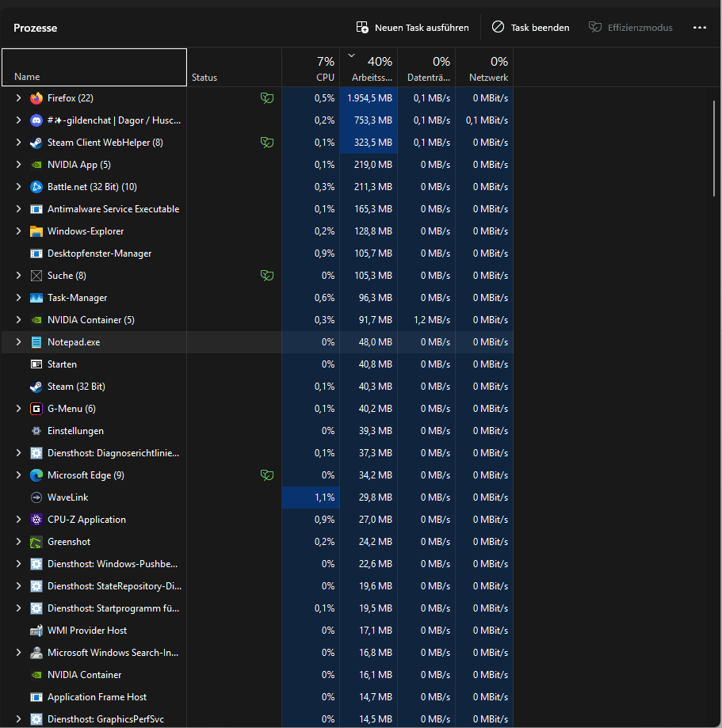Select Diensthost: Windows-Pushbe... row
Image resolution: width=722 pixels, height=728 pixels.
tap(257, 564)
